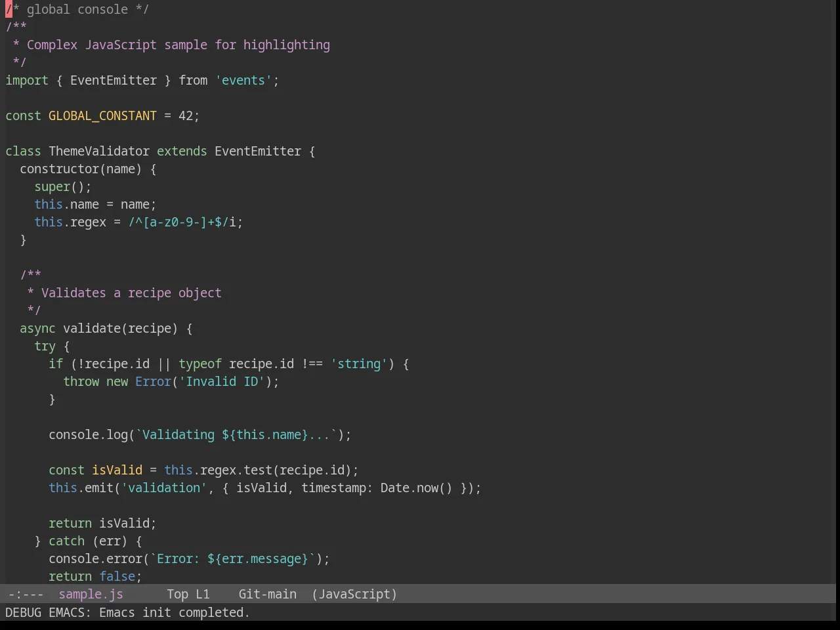Image resolution: width=840 pixels, height=630 pixels.
Task: Click the 'async' keyword
Action: pos(37,328)
